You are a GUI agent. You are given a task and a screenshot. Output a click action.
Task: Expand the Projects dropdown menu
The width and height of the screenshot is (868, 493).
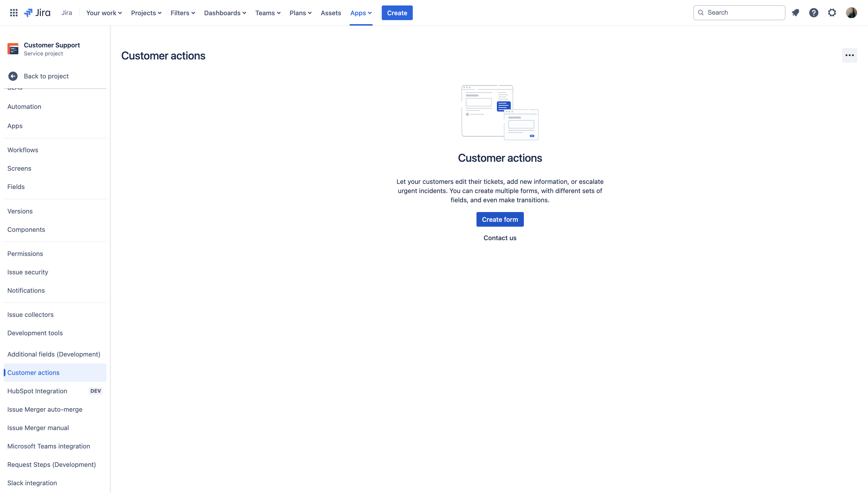146,13
